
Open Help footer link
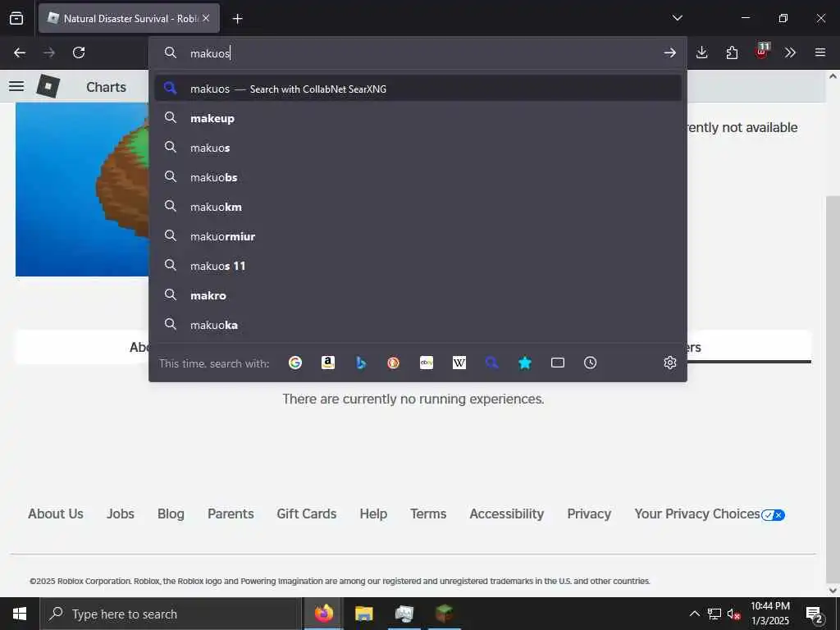[373, 514]
